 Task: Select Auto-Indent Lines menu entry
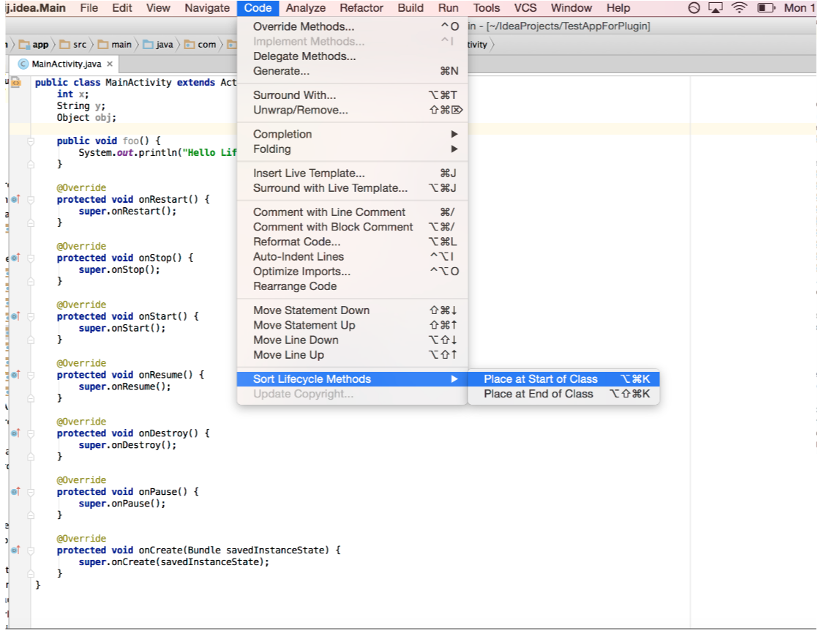pyautogui.click(x=353, y=257)
